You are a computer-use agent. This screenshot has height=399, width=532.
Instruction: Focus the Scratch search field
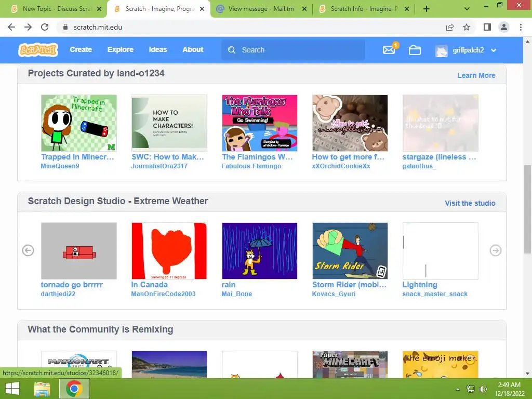point(293,50)
